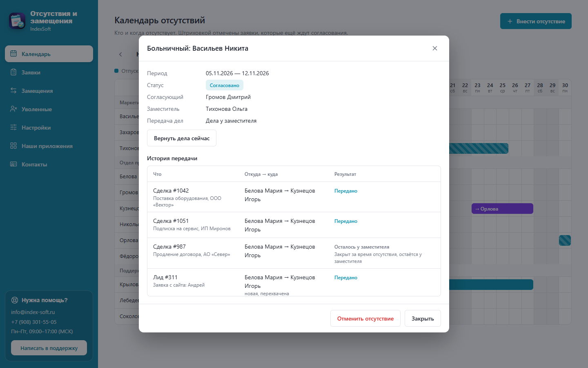Click the teal Отпуск legend swatch

pyautogui.click(x=116, y=71)
